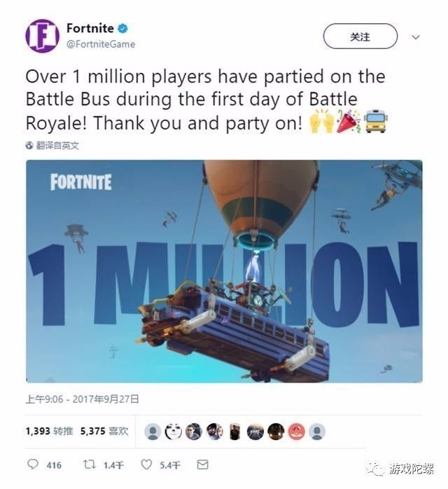Click the globe translate icon
This screenshot has height=489, width=448.
[29, 145]
